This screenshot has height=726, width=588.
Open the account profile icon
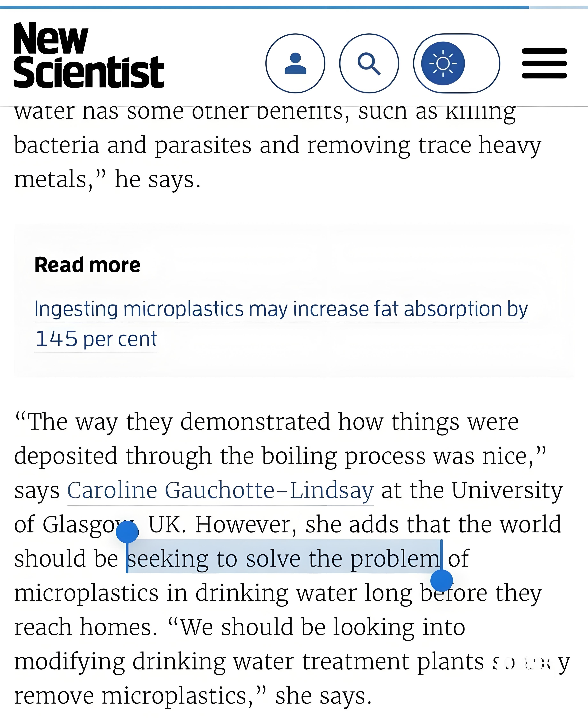click(295, 63)
